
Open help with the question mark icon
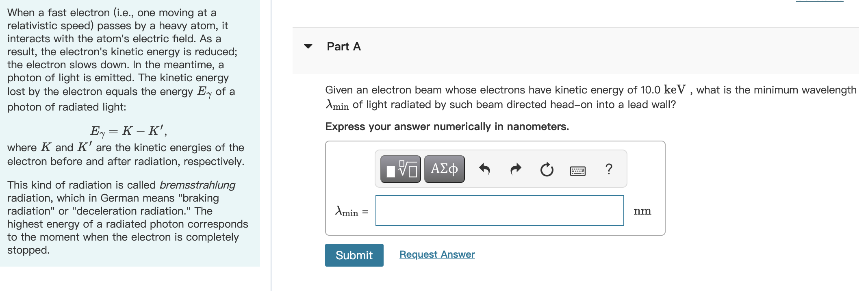tap(608, 169)
